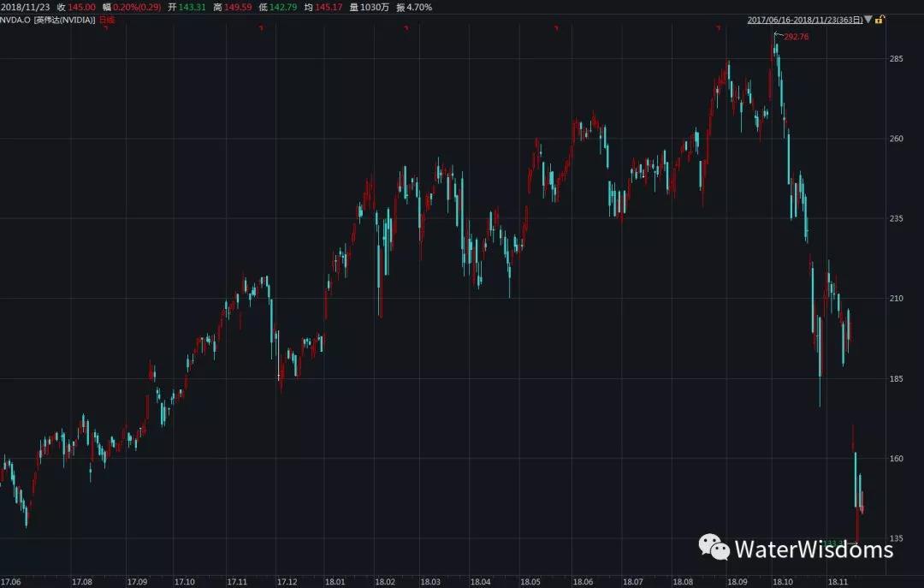The width and height of the screenshot is (924, 588).
Task: Click the NVDA.O 英伟达(NVIDIA) stock title
Action: tap(48, 20)
